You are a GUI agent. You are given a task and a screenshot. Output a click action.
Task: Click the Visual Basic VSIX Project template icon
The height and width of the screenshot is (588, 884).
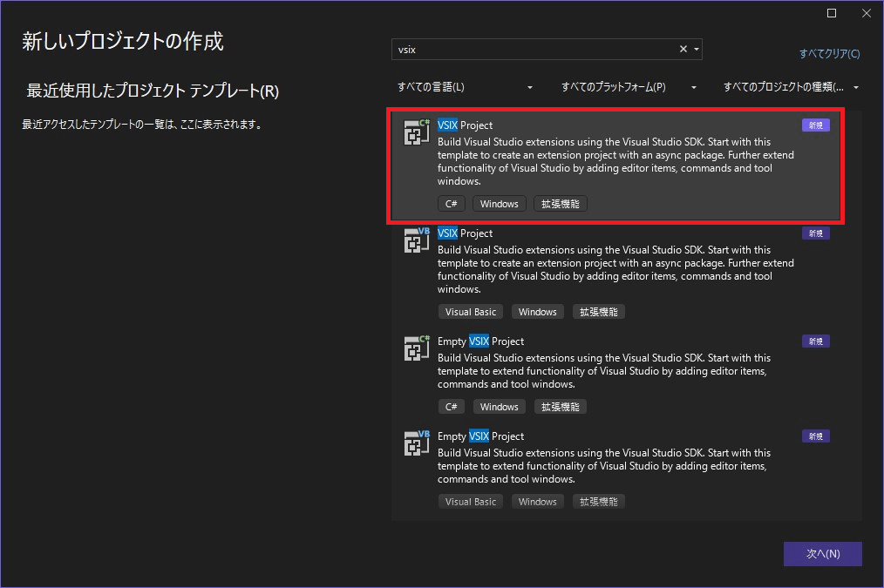(417, 240)
